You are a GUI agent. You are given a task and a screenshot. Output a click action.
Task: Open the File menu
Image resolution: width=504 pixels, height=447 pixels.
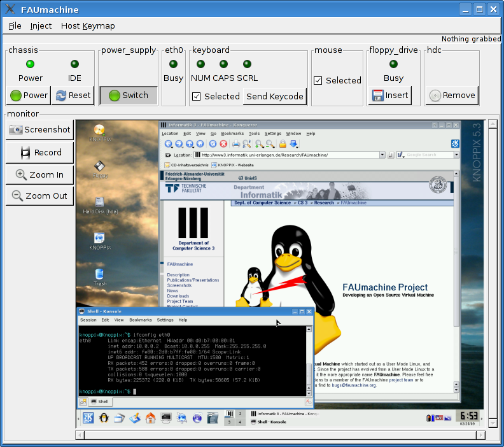[x=15, y=26]
